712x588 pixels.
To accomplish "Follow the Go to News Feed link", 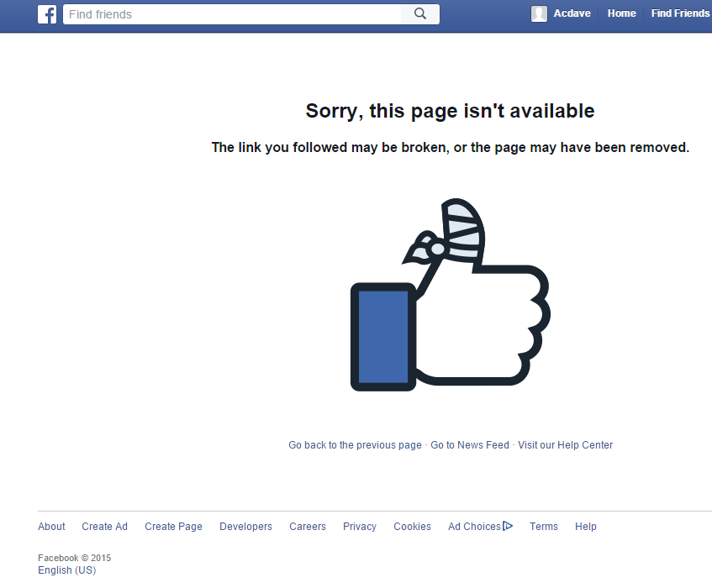I will click(470, 444).
